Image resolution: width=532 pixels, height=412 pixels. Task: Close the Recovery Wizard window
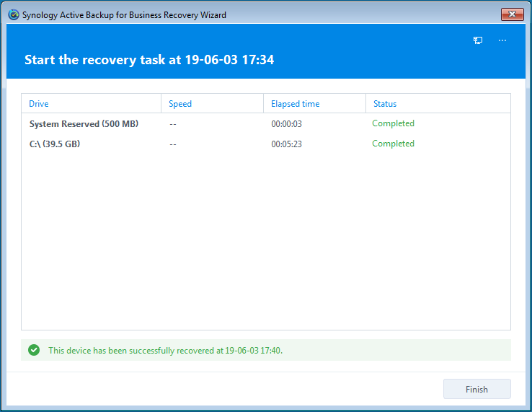coord(513,14)
